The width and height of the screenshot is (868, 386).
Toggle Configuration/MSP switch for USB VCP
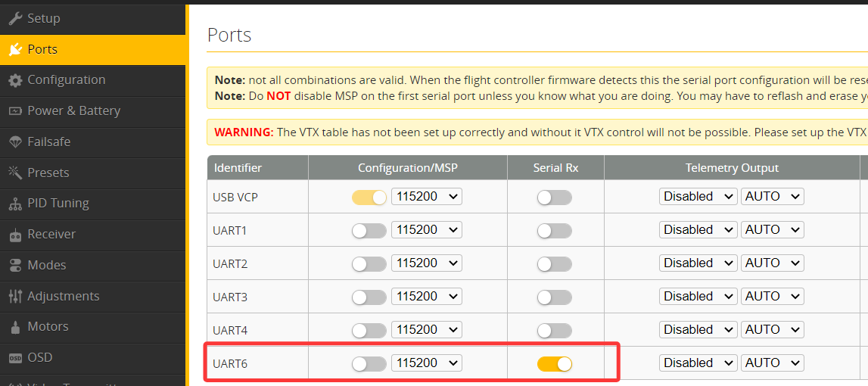tap(369, 198)
